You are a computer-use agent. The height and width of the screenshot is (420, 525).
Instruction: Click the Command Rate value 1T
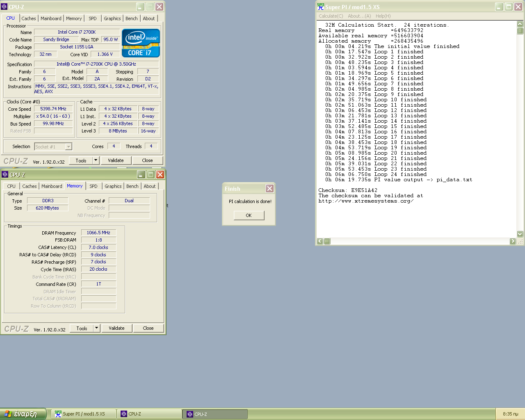(x=98, y=284)
